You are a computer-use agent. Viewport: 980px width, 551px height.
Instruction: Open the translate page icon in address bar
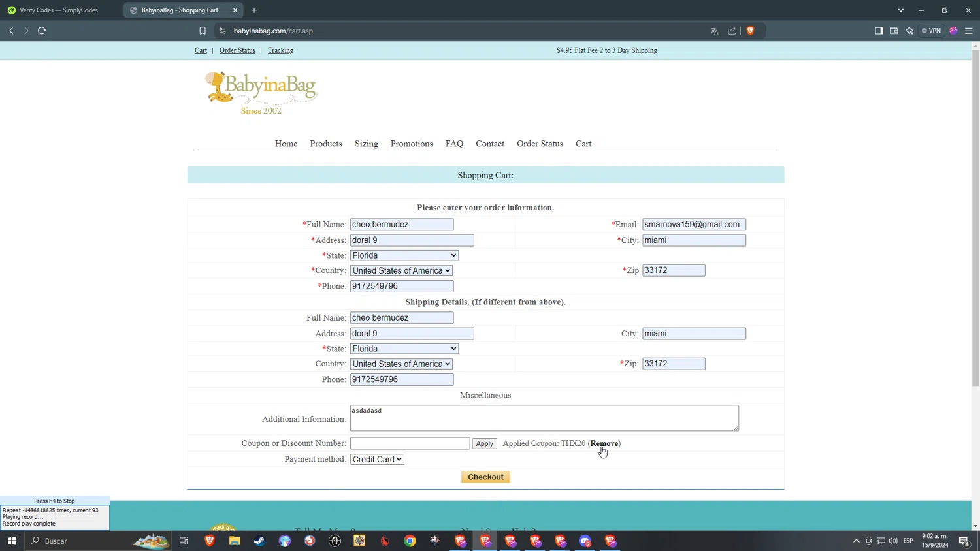click(x=715, y=31)
